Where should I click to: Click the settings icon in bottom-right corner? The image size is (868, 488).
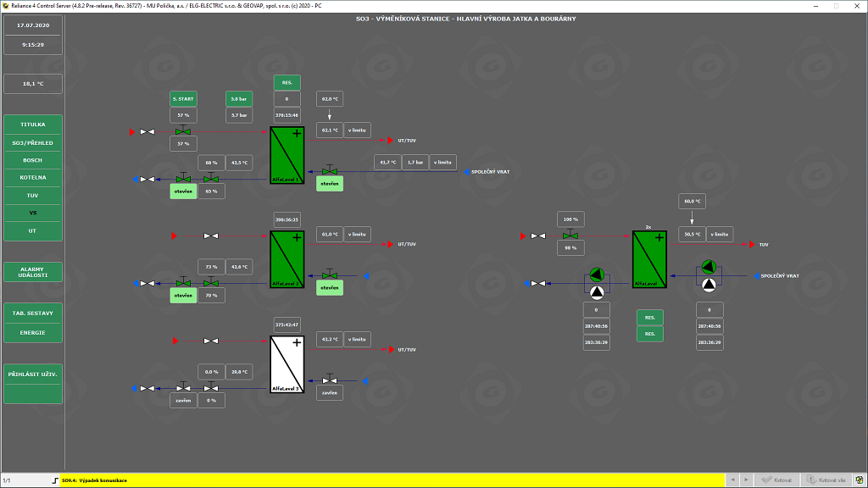(x=859, y=480)
